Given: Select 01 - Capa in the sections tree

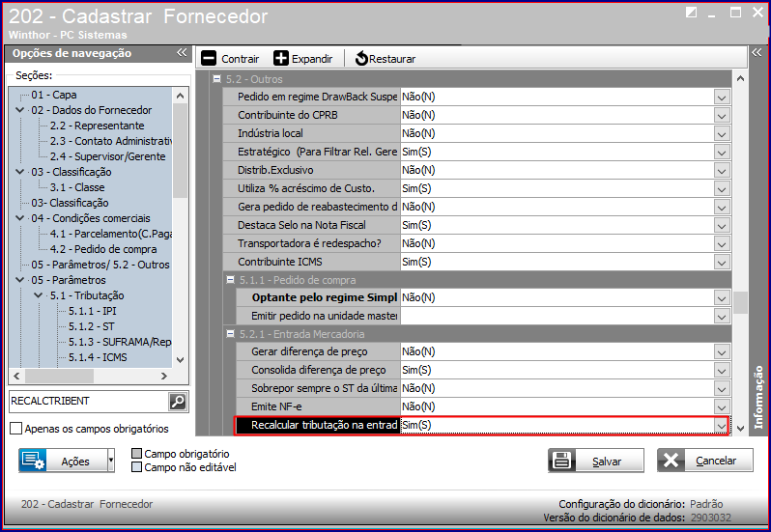Looking at the screenshot, I should [54, 95].
